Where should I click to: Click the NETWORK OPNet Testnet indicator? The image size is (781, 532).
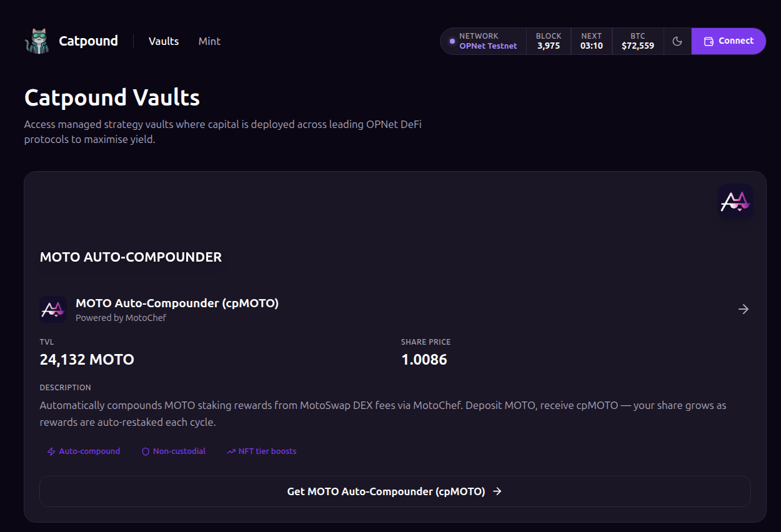pos(487,41)
